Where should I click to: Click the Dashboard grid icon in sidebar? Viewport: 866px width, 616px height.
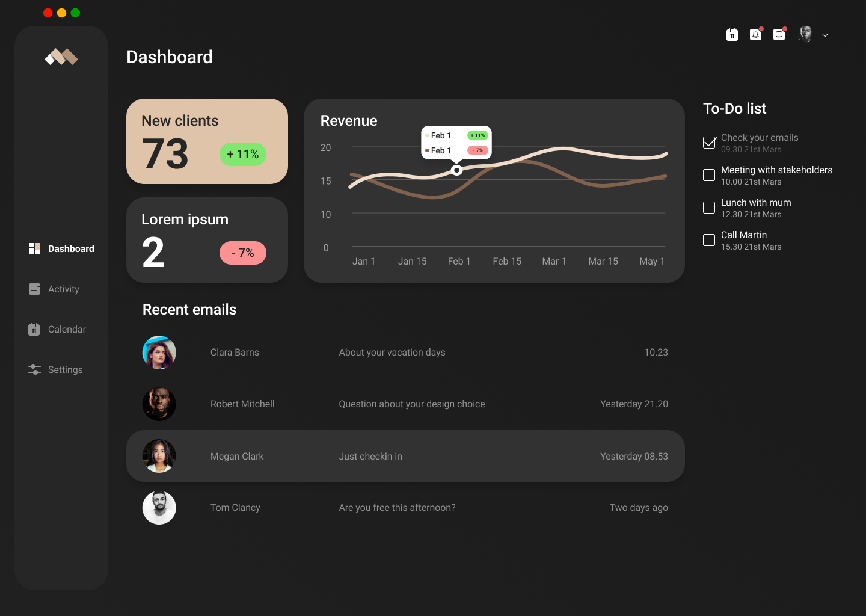tap(34, 248)
